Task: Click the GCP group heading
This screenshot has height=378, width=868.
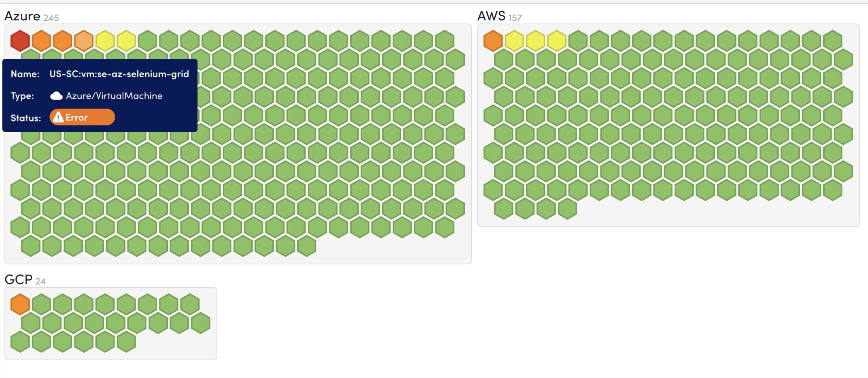Action: click(x=18, y=280)
